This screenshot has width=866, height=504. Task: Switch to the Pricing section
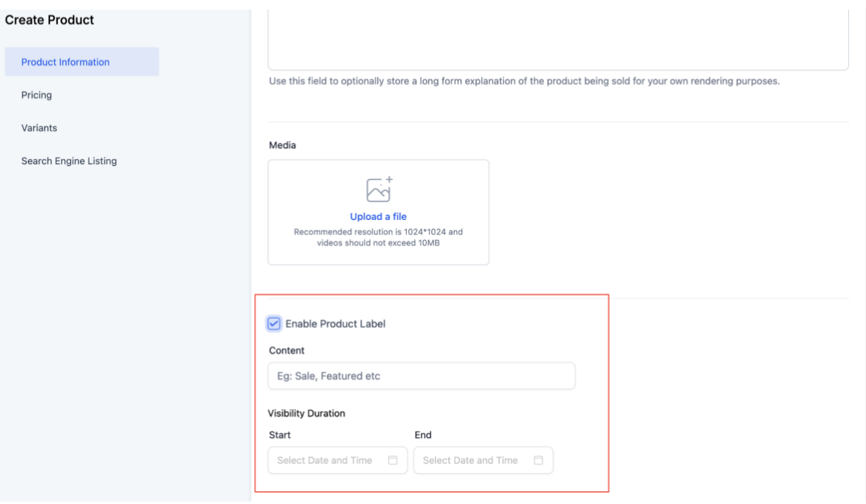point(37,95)
